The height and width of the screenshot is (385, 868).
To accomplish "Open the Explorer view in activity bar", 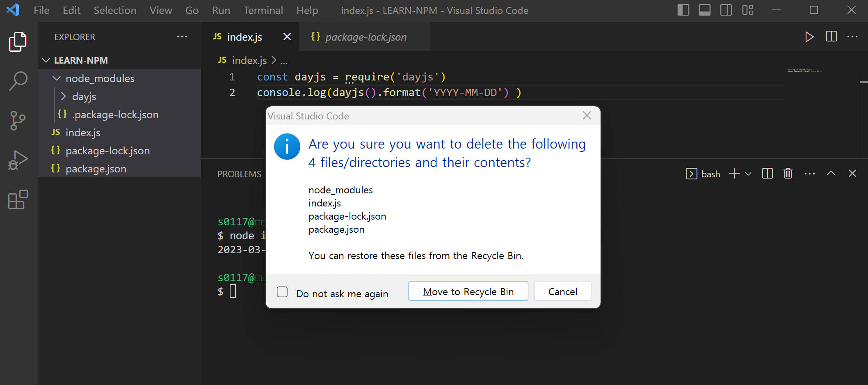I will click(x=18, y=41).
